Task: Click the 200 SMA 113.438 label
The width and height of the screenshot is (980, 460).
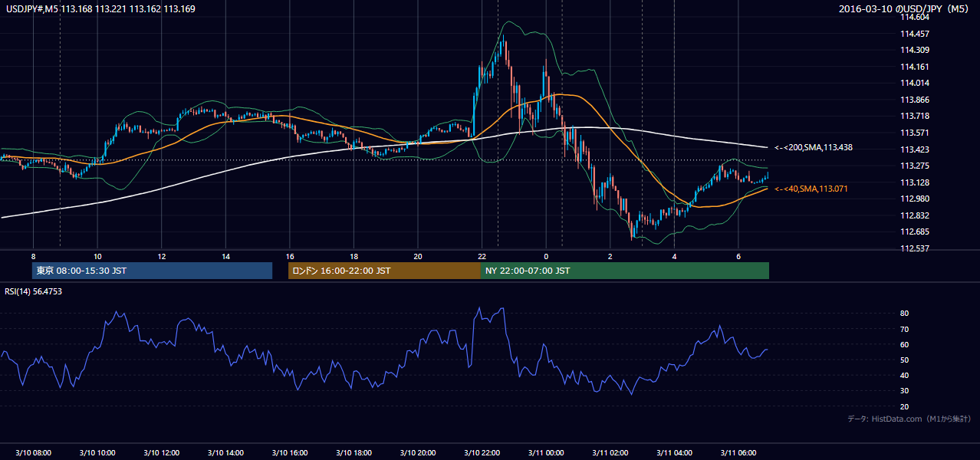Action: [814, 147]
